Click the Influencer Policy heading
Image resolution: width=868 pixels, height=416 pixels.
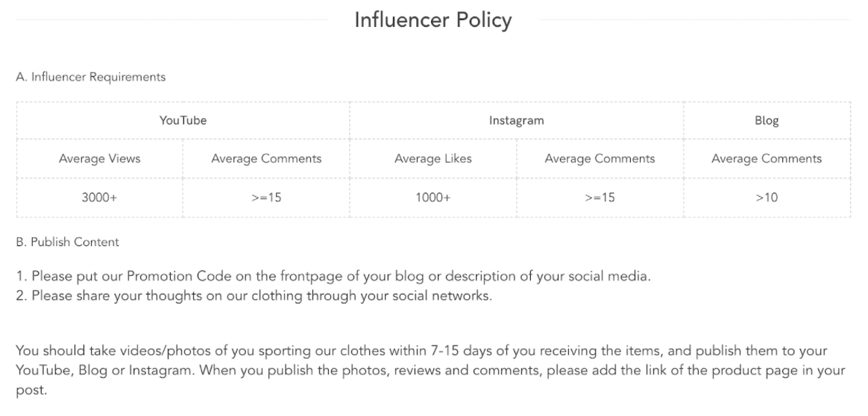pyautogui.click(x=433, y=20)
